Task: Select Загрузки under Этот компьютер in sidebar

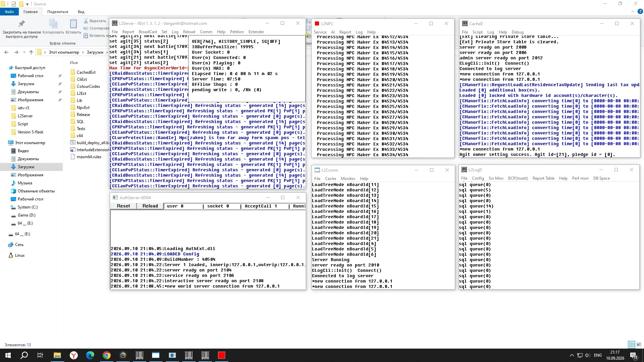Action: coord(26,167)
